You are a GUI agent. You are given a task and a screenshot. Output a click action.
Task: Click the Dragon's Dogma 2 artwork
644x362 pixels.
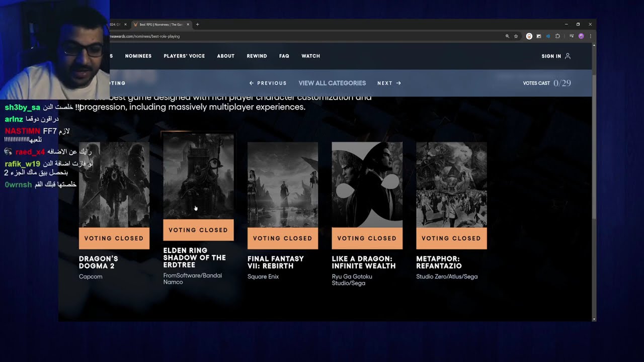(114, 185)
